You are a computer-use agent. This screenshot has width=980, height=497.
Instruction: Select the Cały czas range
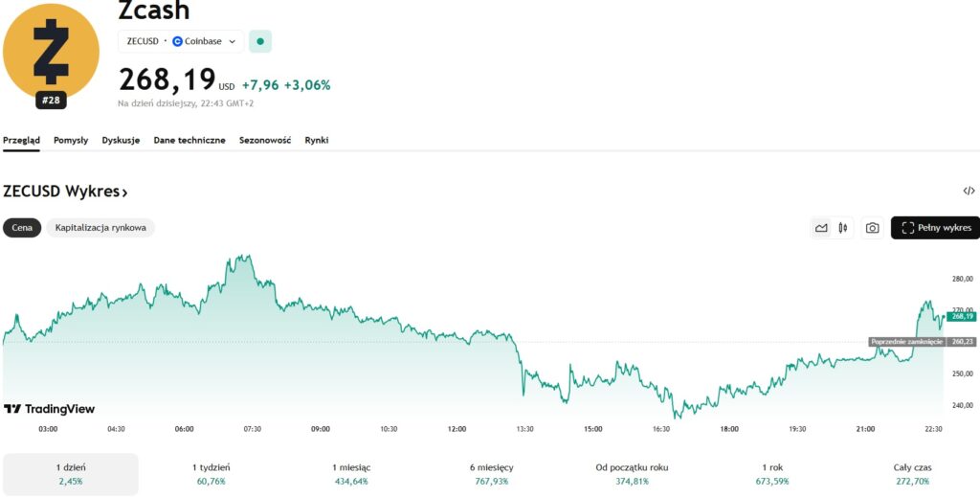909,474
